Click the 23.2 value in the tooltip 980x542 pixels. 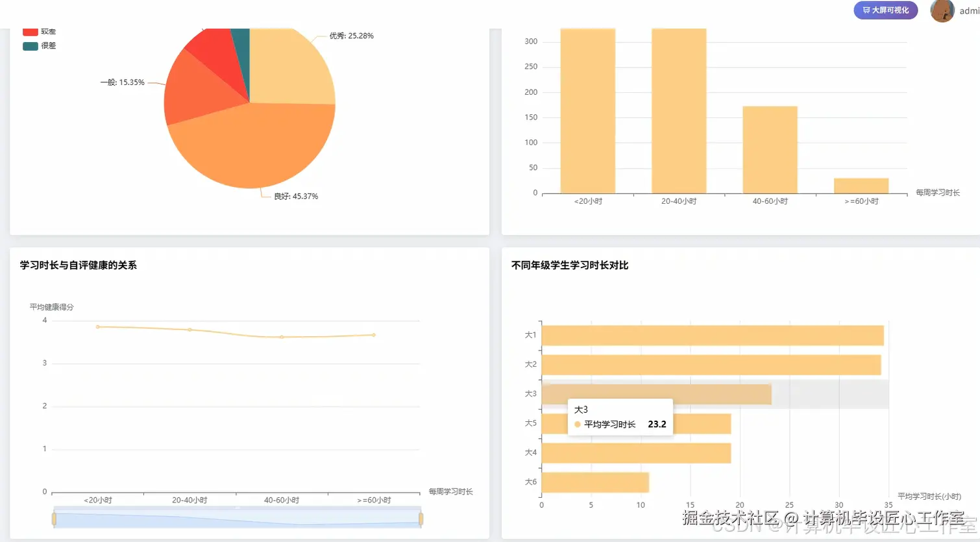[x=657, y=424]
